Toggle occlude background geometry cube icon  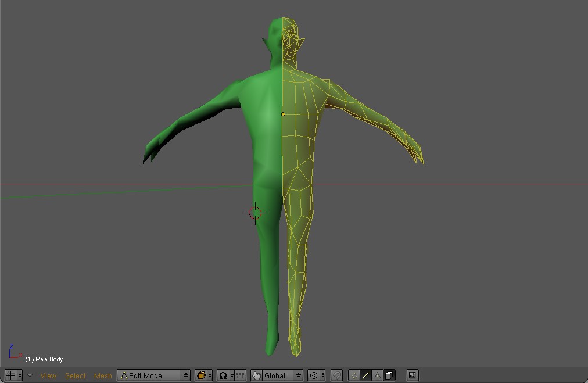[x=389, y=375]
